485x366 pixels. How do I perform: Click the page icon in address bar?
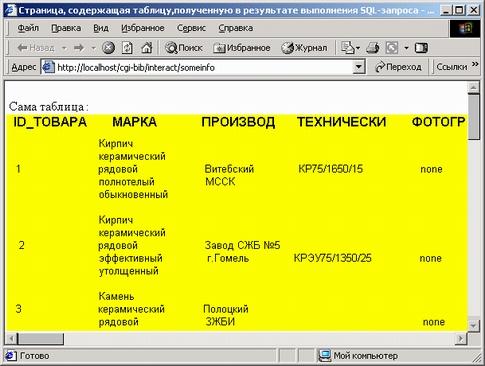(x=48, y=67)
